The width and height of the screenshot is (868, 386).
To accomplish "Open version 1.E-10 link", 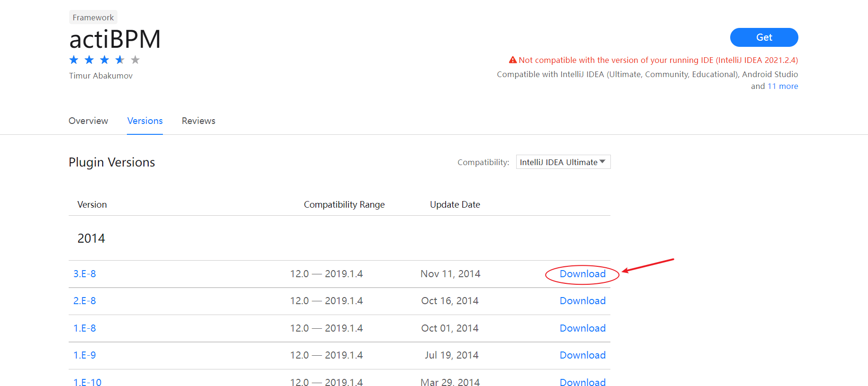I will click(x=88, y=381).
